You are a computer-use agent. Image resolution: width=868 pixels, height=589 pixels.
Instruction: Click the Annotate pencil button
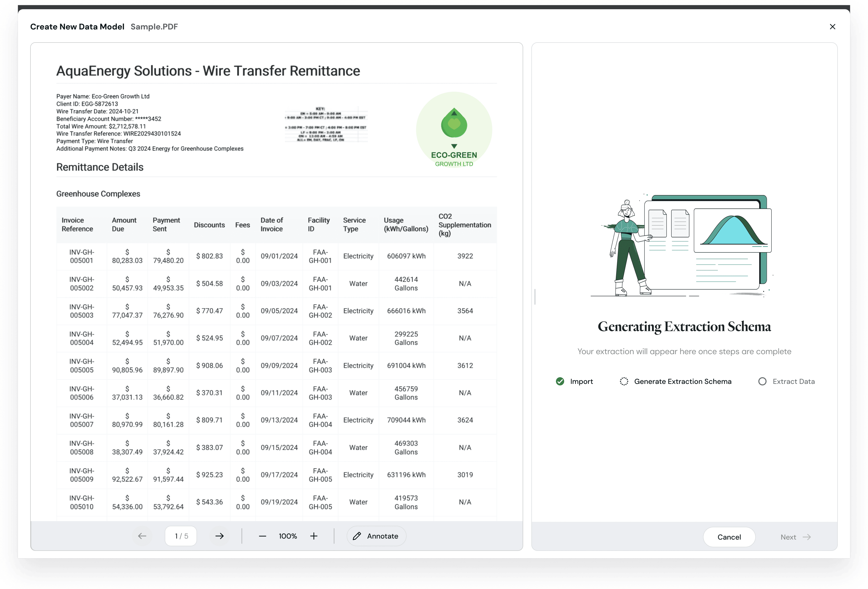[376, 536]
